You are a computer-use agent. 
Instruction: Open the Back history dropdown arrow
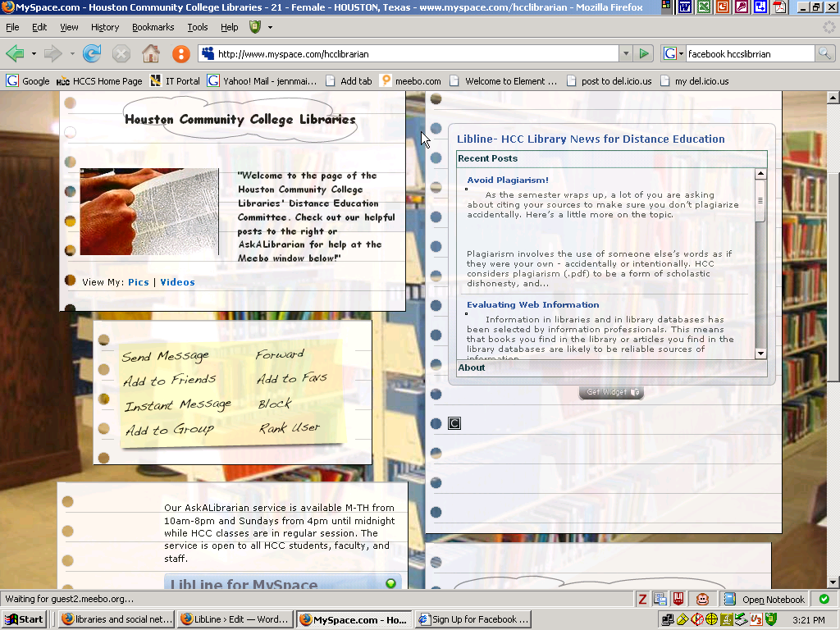[34, 53]
